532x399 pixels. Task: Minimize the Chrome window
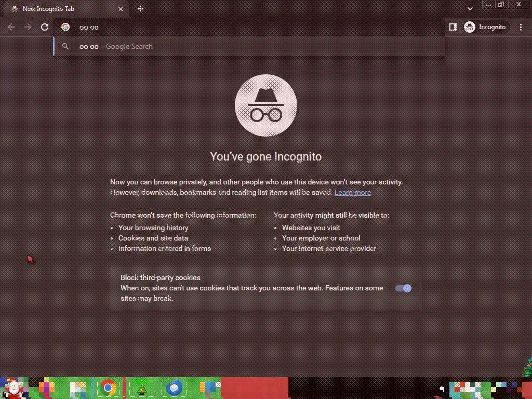[x=488, y=5]
